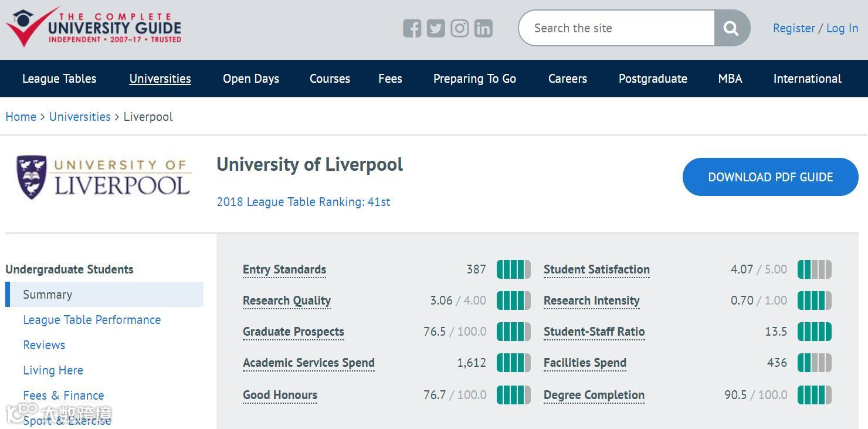
Task: Click the Download PDF Guide button
Action: pos(771,177)
